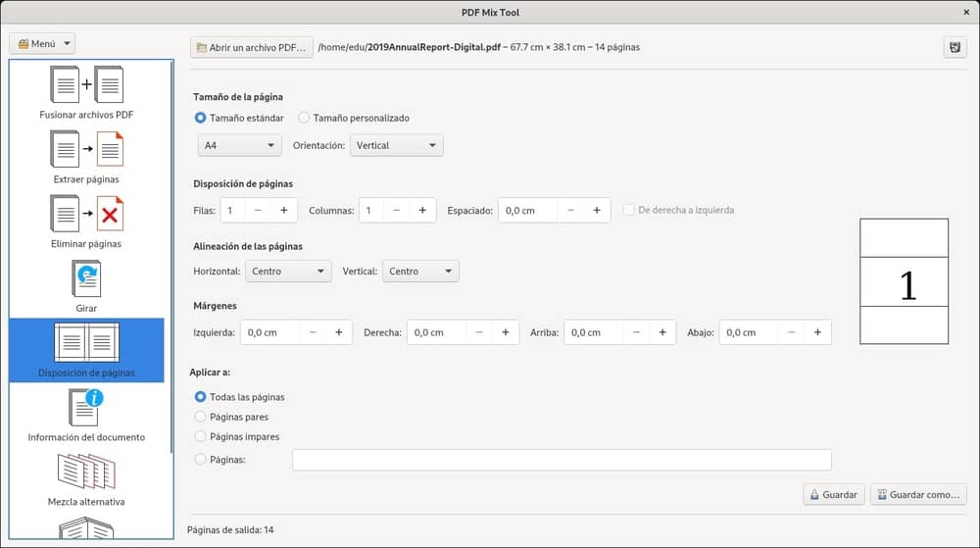Select the Extraer páginas tool
980x548 pixels.
click(x=86, y=157)
